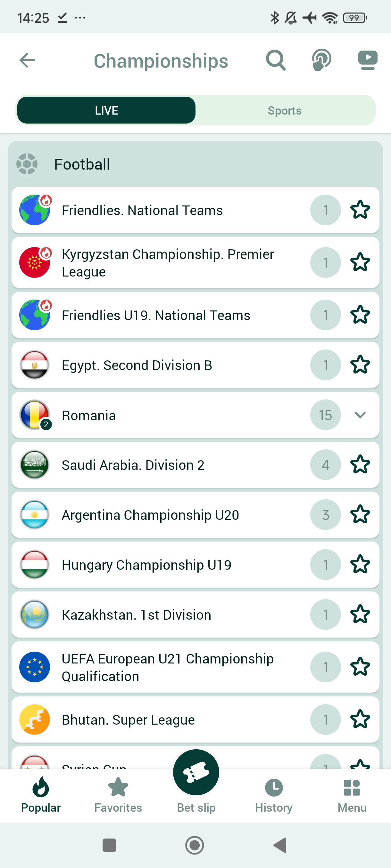Viewport: 391px width, 868px height.
Task: Toggle favorite star for Saudi Arabia. Division 2
Action: point(360,465)
